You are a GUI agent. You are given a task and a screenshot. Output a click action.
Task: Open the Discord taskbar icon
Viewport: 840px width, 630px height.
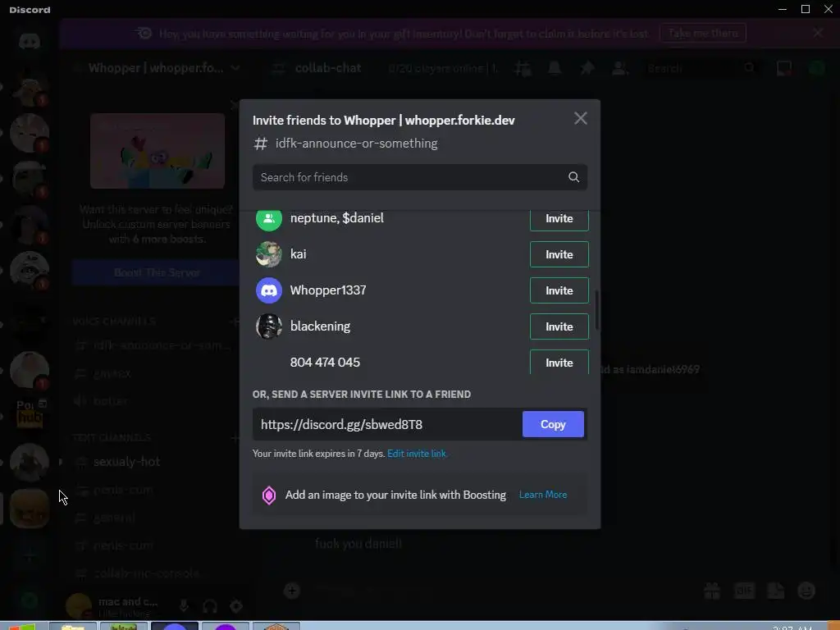tap(174, 626)
